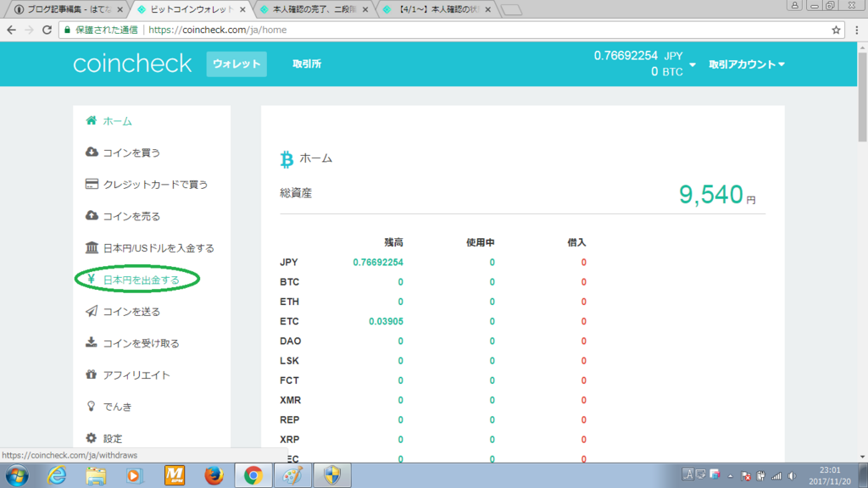This screenshot has width=868, height=488.
Task: Click the 残高 column header
Action: click(393, 242)
